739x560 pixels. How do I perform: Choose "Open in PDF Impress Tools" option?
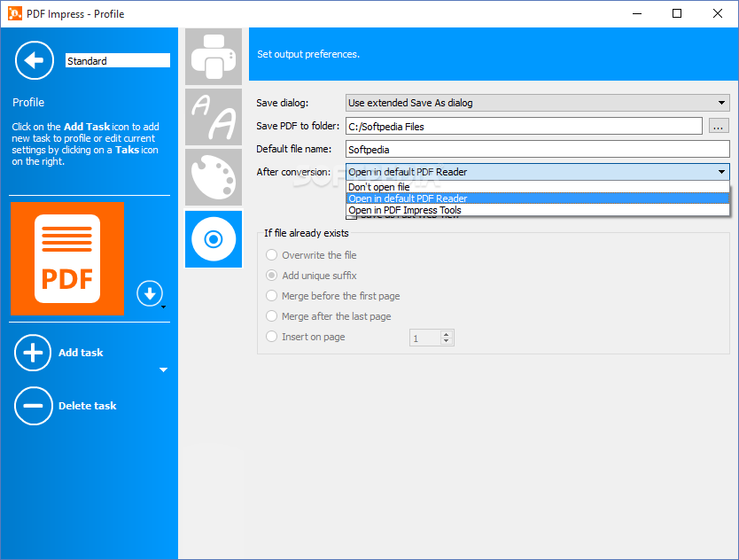tap(537, 210)
